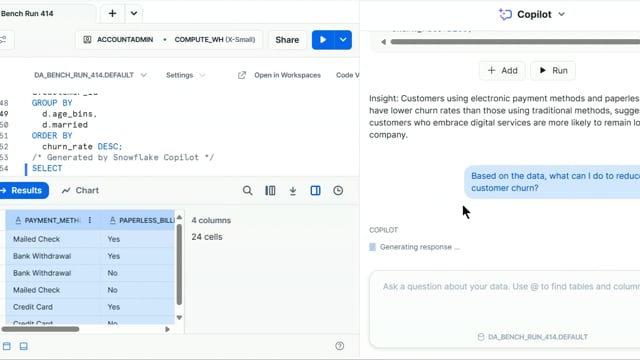Click the Run button in Copilot
The height and width of the screenshot is (360, 640).
pos(553,71)
